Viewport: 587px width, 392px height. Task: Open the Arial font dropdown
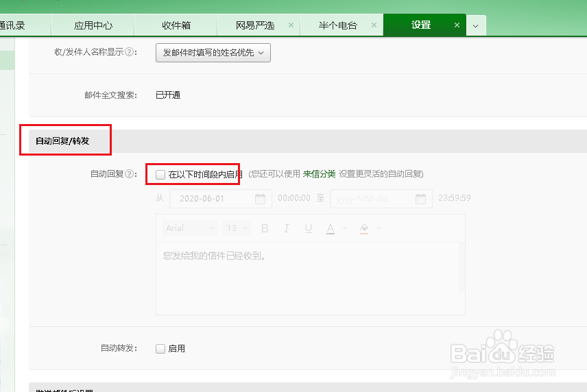(189, 228)
